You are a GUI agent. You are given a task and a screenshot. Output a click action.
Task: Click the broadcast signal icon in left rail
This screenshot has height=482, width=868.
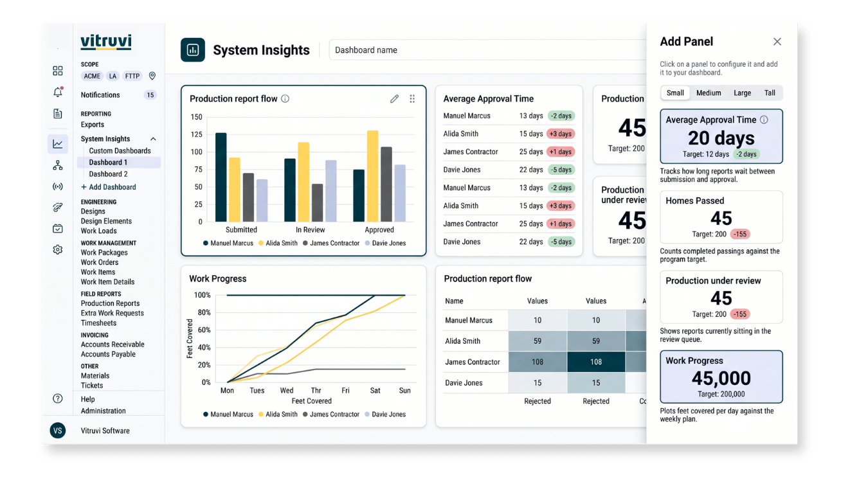[x=58, y=186]
